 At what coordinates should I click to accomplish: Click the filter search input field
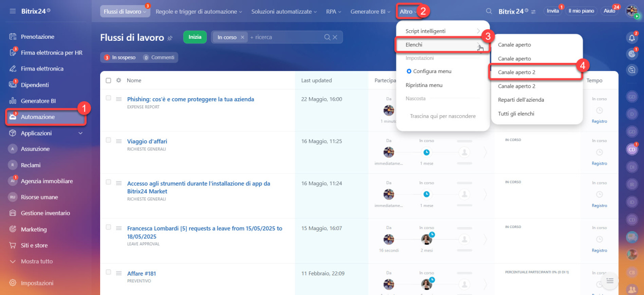coord(286,37)
